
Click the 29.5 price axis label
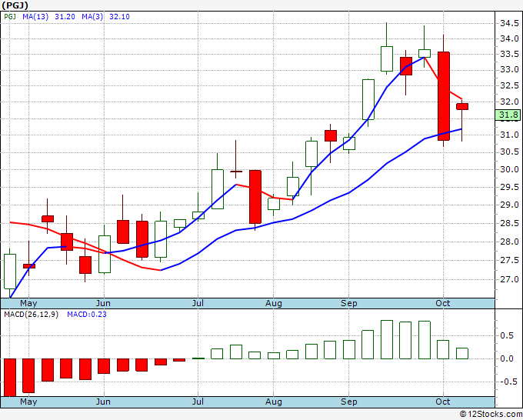[x=509, y=187]
